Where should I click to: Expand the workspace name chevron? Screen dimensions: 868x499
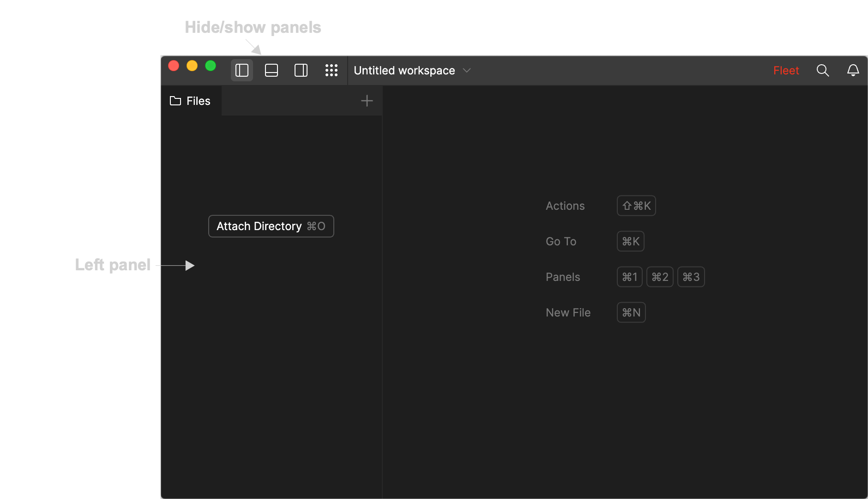coord(466,71)
